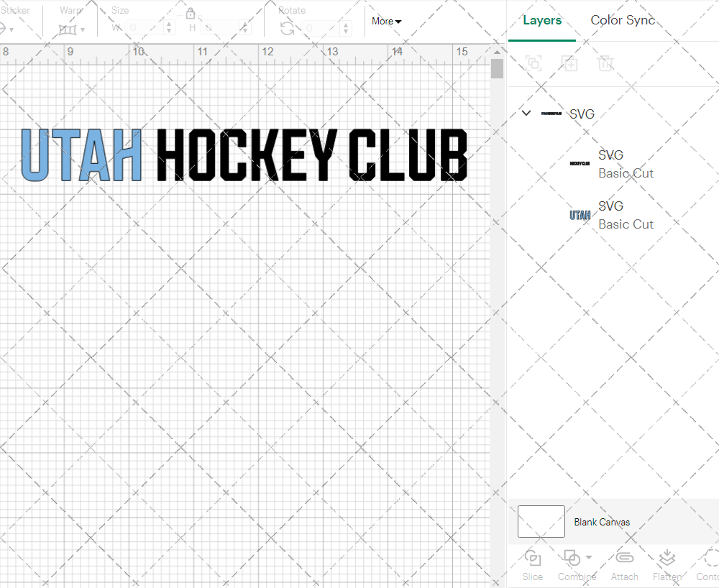
Task: Click the Delete trash icon
Action: (x=605, y=63)
